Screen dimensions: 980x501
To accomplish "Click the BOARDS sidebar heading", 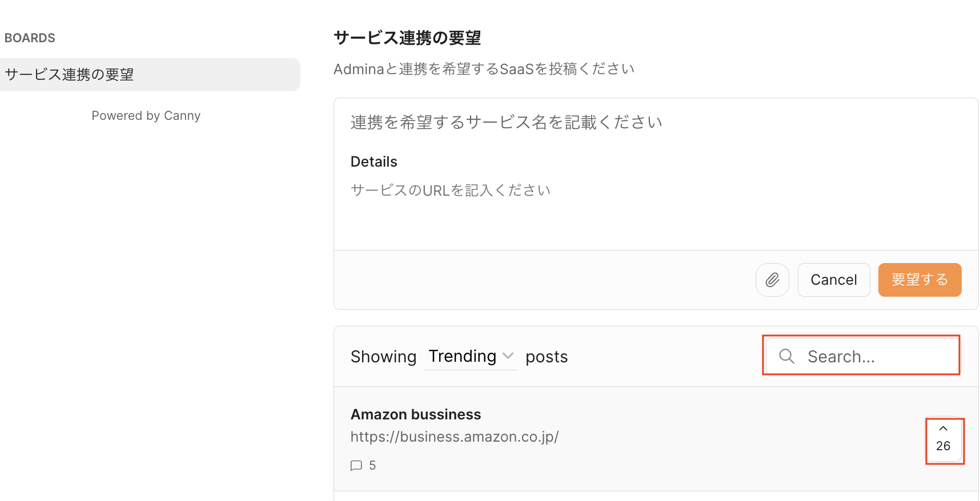I will (x=30, y=38).
